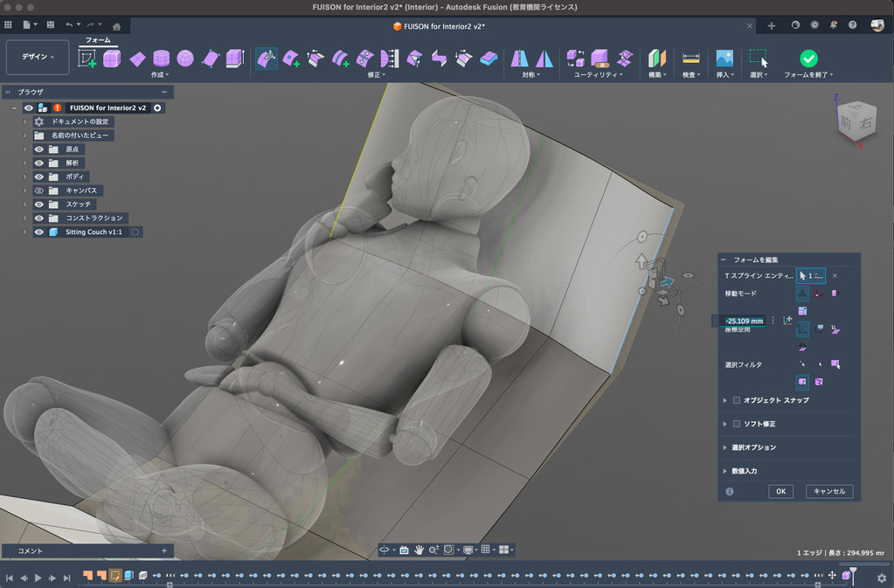Click the OK button in the Edit Form panel
The image size is (894, 588).
pos(780,491)
